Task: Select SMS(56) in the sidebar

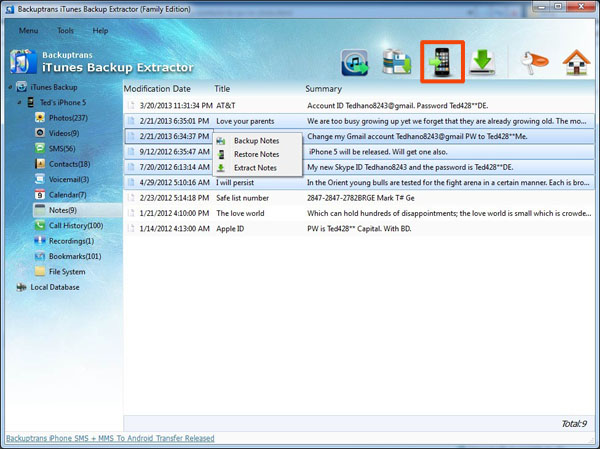Action: pos(62,149)
